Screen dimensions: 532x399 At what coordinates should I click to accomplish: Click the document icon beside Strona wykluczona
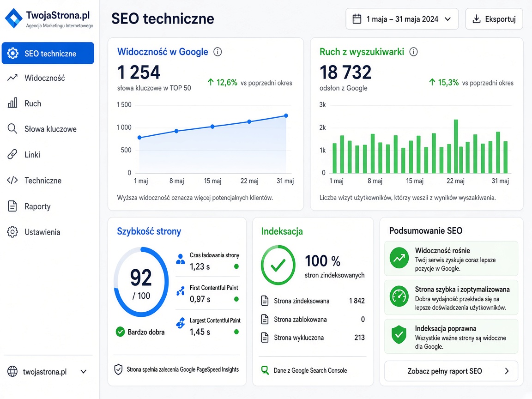point(265,338)
